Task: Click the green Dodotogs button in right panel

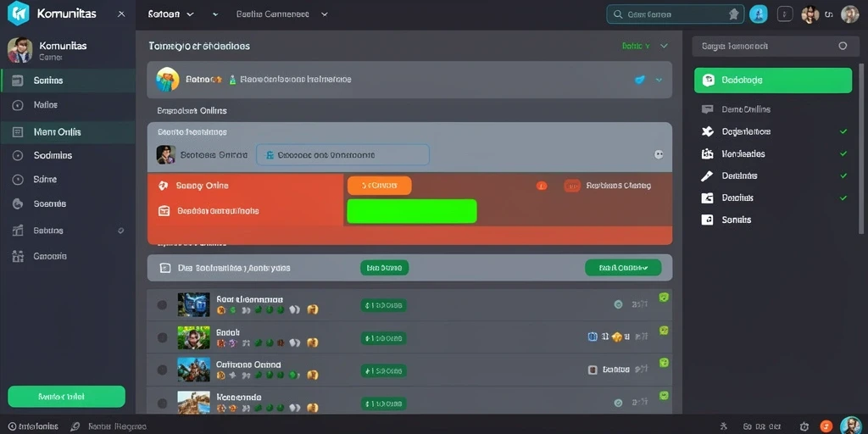Action: pyautogui.click(x=773, y=81)
